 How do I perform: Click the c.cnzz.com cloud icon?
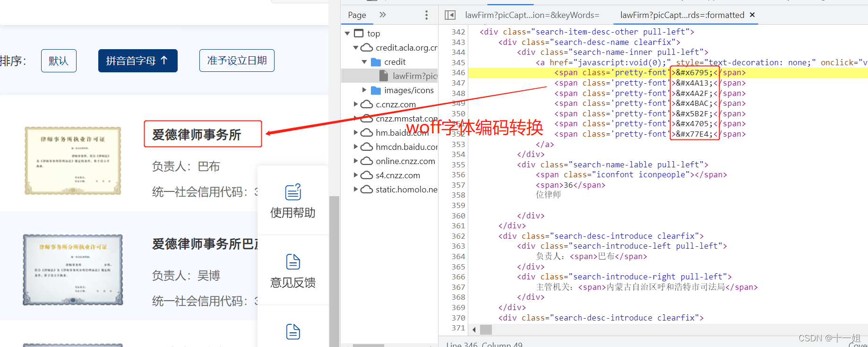pos(367,104)
